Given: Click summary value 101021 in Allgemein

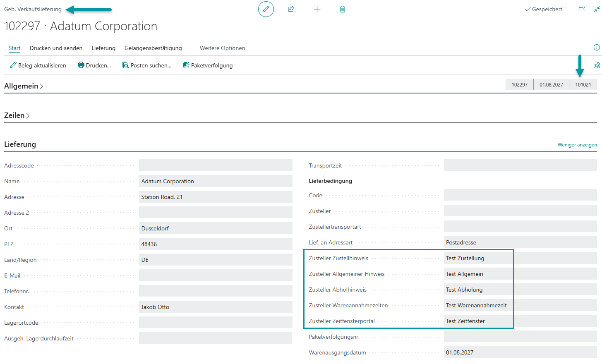Looking at the screenshot, I should coord(583,84).
